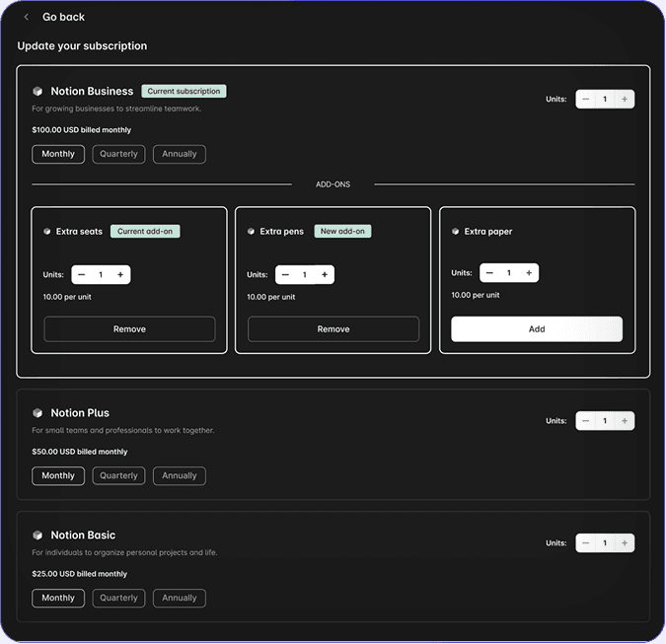This screenshot has width=666, height=644.
Task: Click the $25.00 USD billed monthly price
Action: (x=80, y=574)
